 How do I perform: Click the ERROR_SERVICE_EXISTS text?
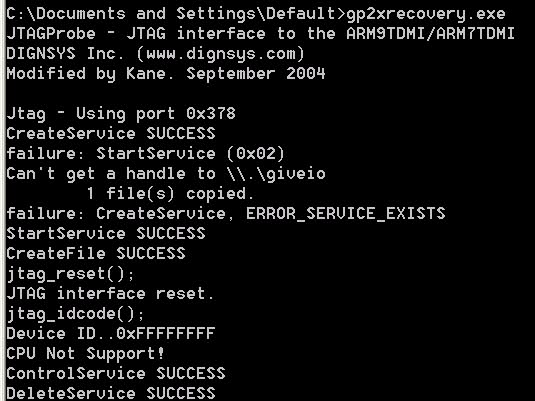[345, 214]
